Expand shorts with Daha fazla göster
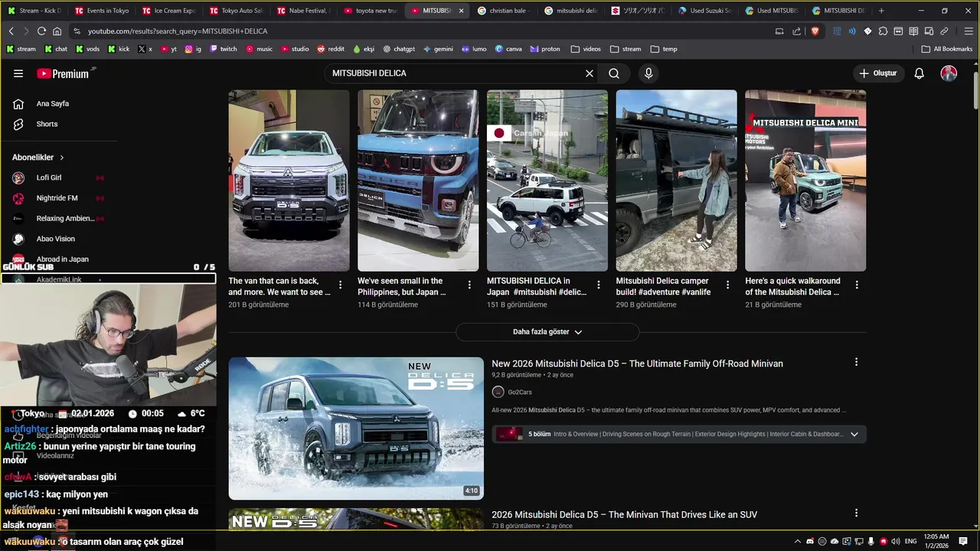Image resolution: width=980 pixels, height=551 pixels. 547,332
